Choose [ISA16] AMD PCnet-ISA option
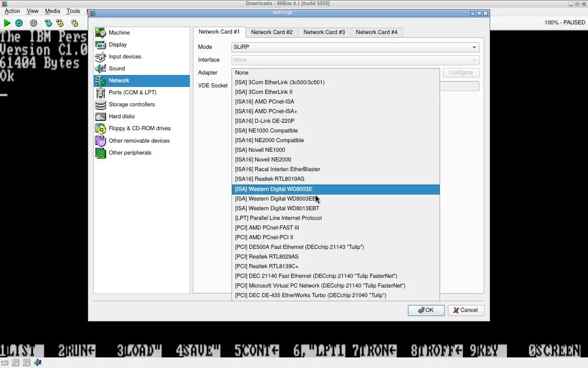The image size is (588, 368). 336,102
